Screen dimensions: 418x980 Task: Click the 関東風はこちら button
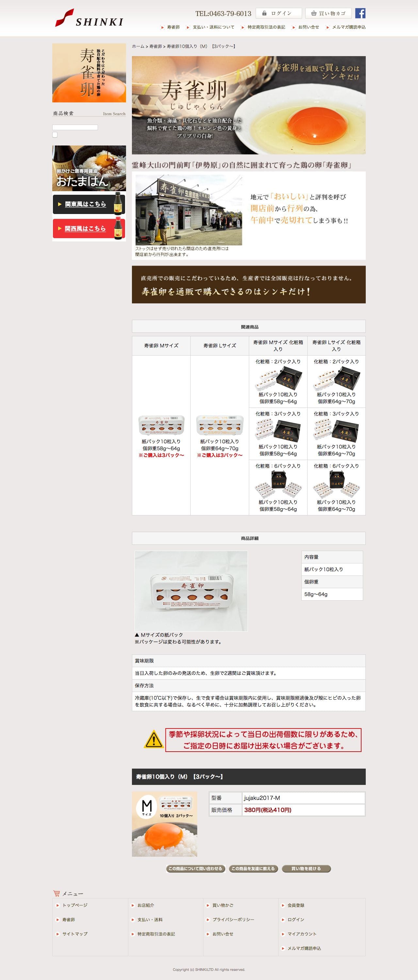[89, 204]
